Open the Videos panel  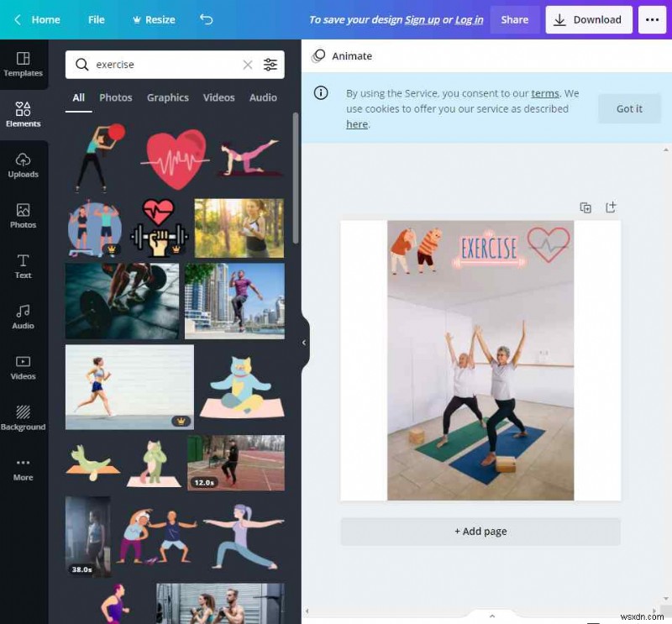pyautogui.click(x=24, y=366)
